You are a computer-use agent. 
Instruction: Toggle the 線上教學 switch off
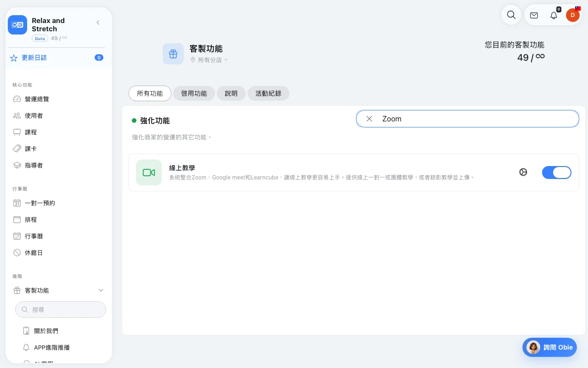point(557,172)
